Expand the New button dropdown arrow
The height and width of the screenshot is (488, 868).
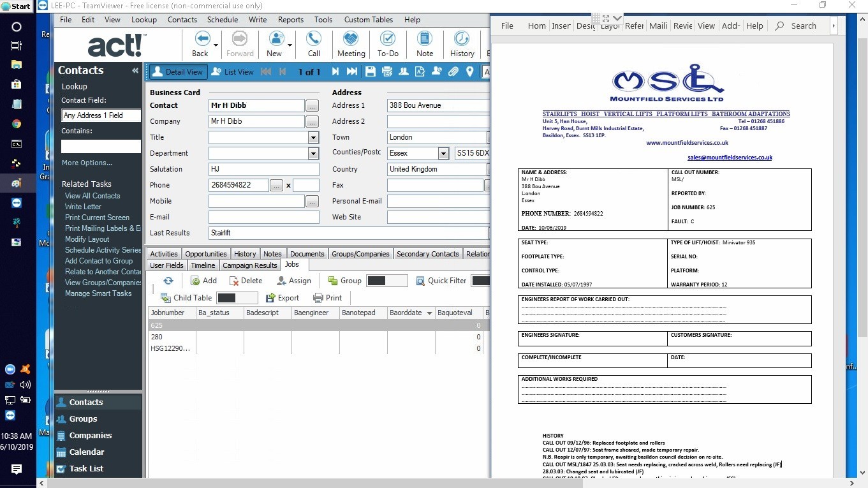pyautogui.click(x=290, y=45)
